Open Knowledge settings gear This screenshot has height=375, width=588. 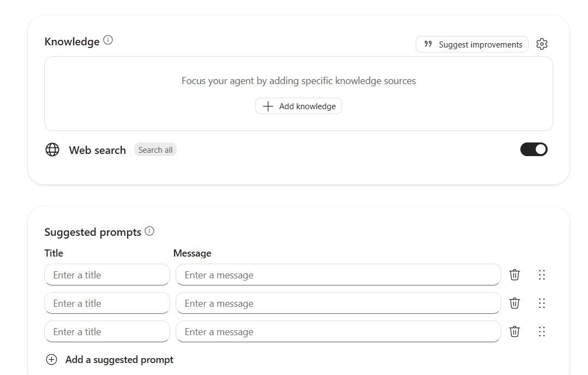click(542, 44)
